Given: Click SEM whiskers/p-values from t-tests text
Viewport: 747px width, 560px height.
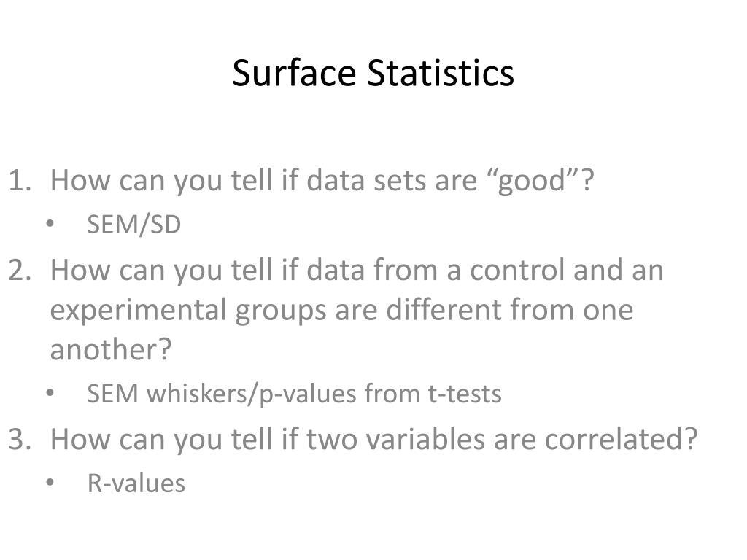Looking at the screenshot, I should (294, 394).
